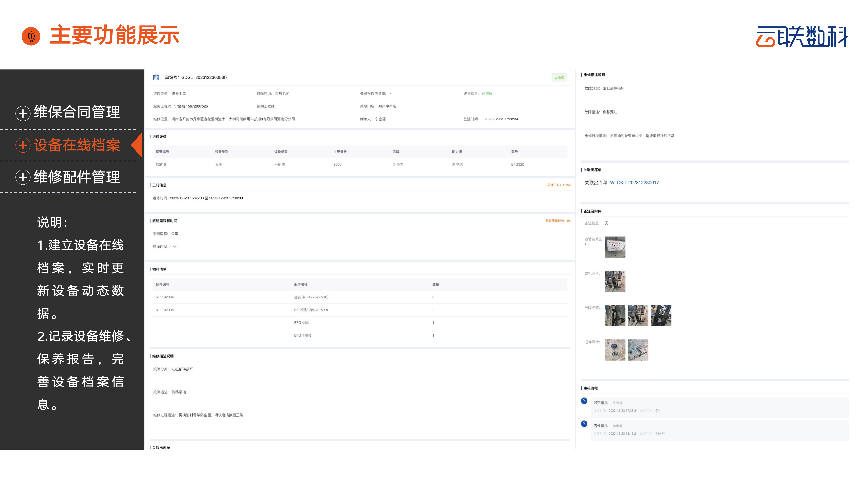Click part number 611102004 row
This screenshot has height=488, width=868.
165,297
